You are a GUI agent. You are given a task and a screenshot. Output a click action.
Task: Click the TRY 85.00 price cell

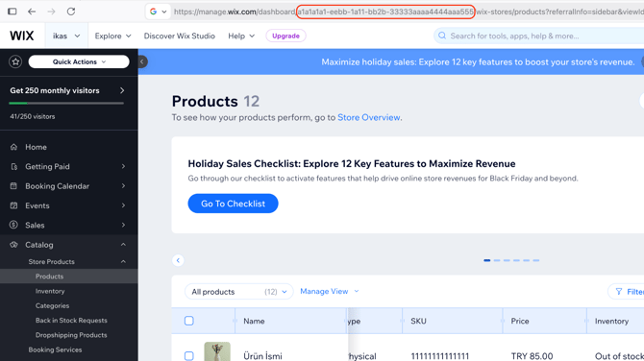pos(532,355)
